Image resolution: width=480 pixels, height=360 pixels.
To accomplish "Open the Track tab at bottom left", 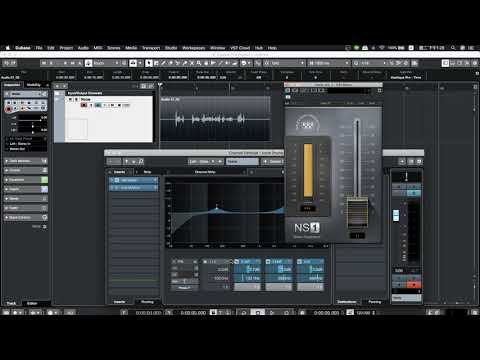I will pyautogui.click(x=11, y=303).
